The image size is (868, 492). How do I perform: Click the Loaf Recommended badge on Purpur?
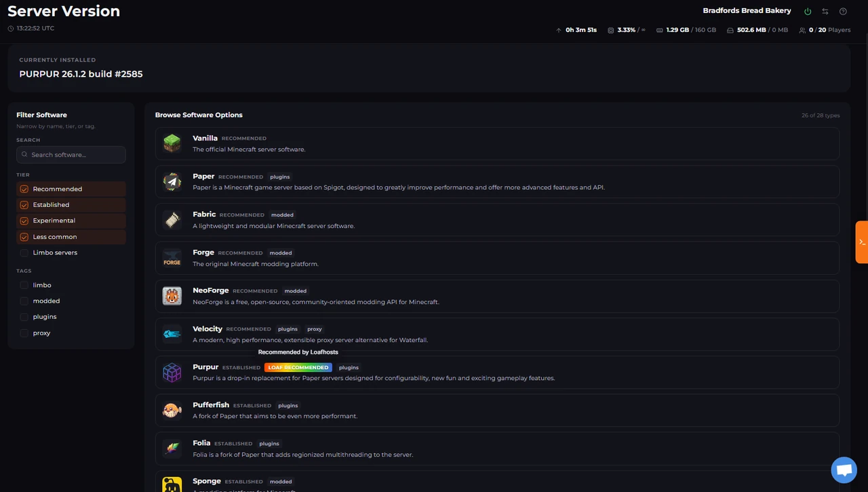point(298,367)
